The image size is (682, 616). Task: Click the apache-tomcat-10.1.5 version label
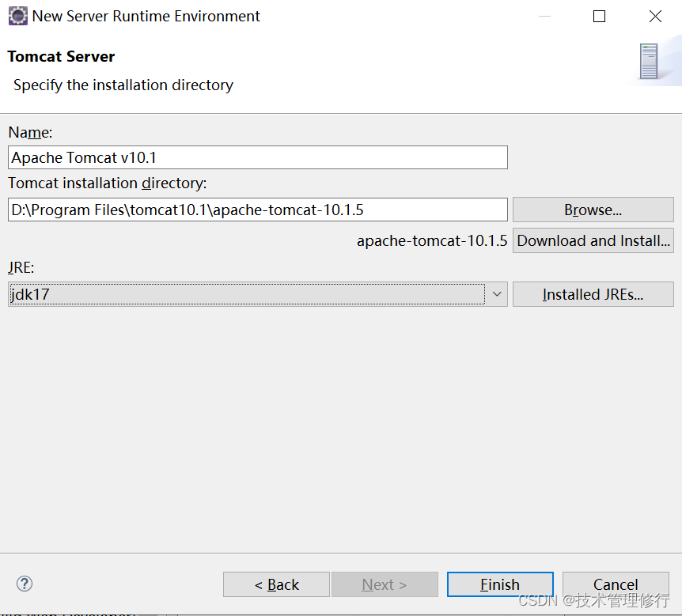click(x=432, y=241)
